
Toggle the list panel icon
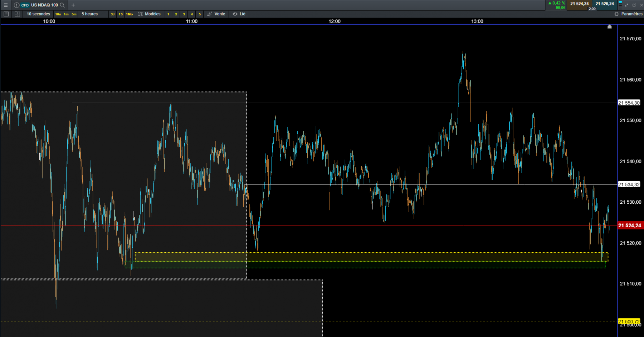pyautogui.click(x=6, y=14)
